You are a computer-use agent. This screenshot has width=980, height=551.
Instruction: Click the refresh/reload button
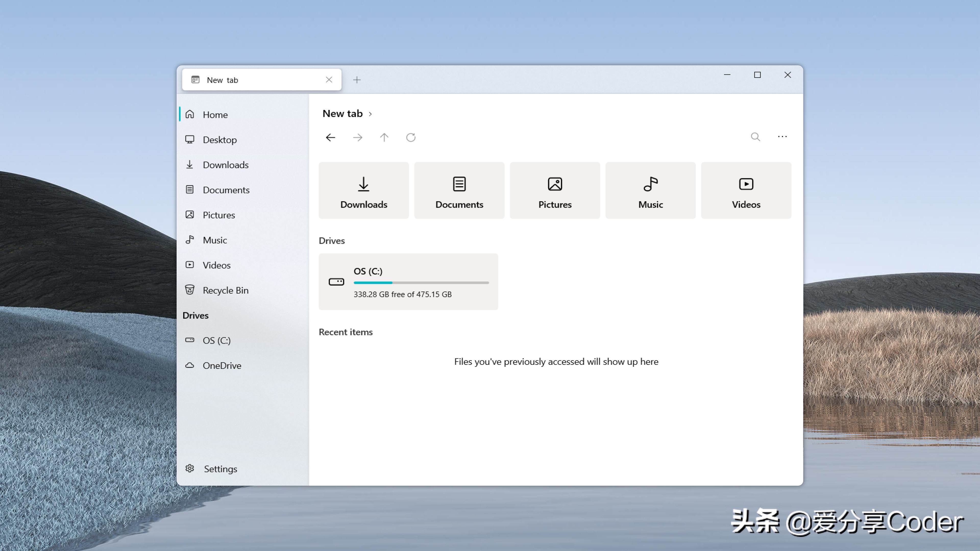tap(411, 137)
